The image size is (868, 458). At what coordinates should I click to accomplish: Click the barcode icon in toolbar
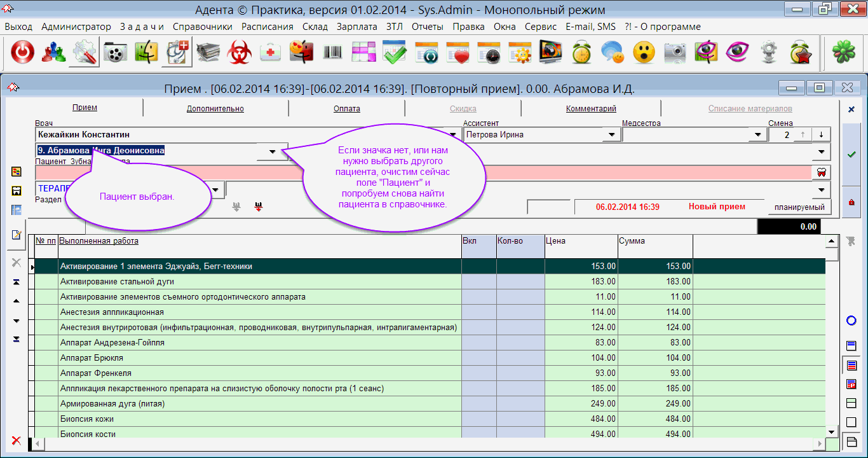tap(332, 53)
